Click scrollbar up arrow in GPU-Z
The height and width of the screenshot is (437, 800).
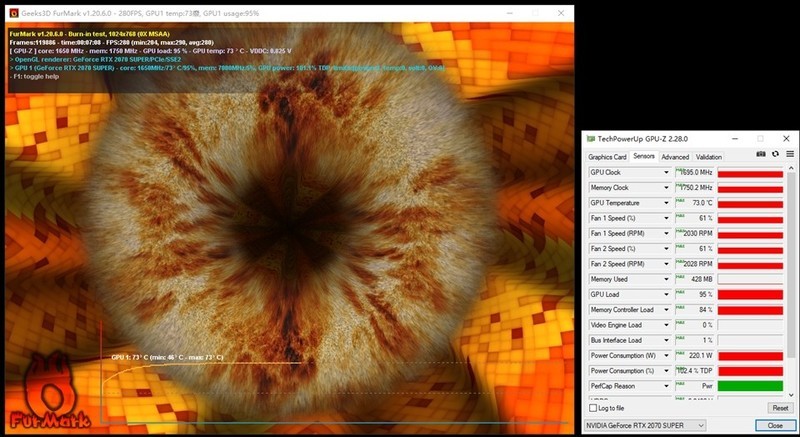coord(791,168)
